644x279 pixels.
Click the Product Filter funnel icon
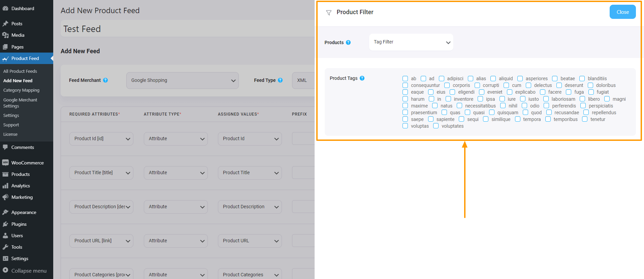329,13
